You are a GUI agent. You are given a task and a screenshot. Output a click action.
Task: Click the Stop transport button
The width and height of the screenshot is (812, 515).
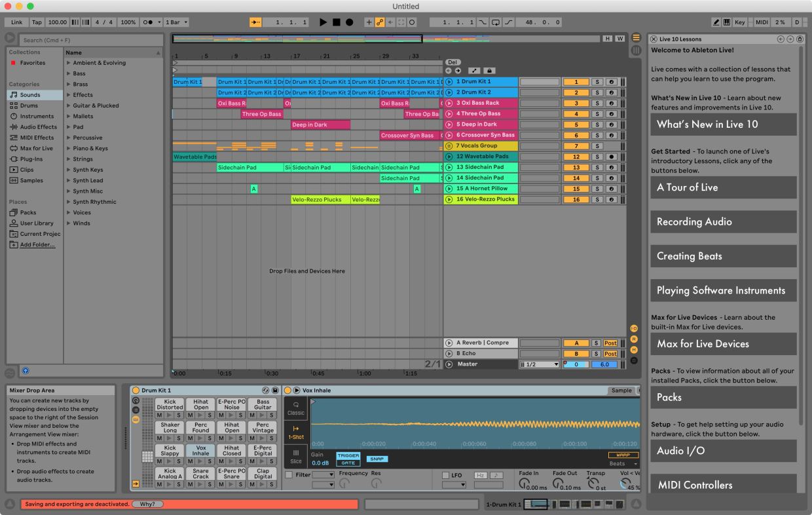pos(336,22)
